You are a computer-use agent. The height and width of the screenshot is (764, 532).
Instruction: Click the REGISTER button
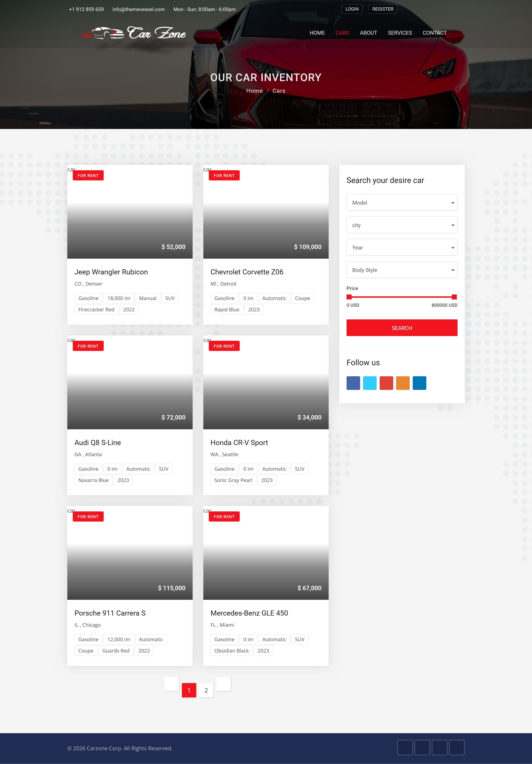[x=383, y=9]
